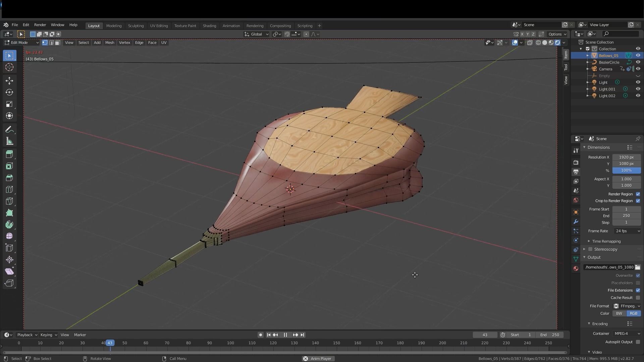The width and height of the screenshot is (644, 362).
Task: Open the Edit Mode dropdown
Action: (x=21, y=43)
